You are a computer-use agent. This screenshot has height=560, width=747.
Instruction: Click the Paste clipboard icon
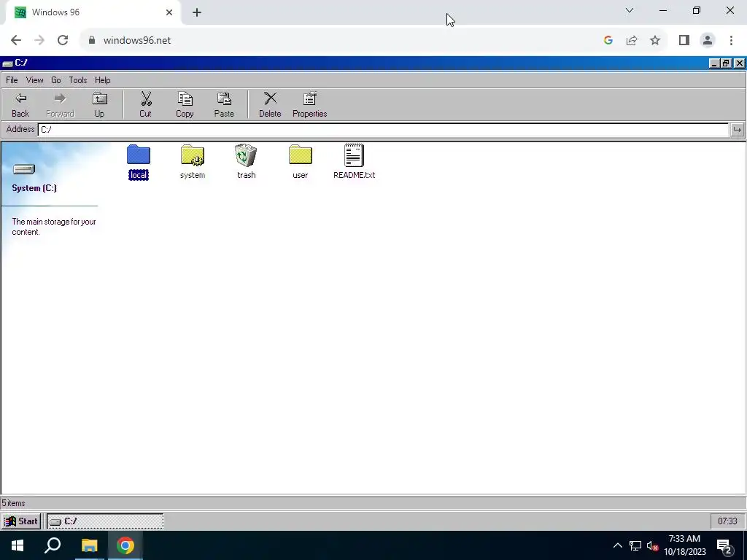tap(224, 105)
